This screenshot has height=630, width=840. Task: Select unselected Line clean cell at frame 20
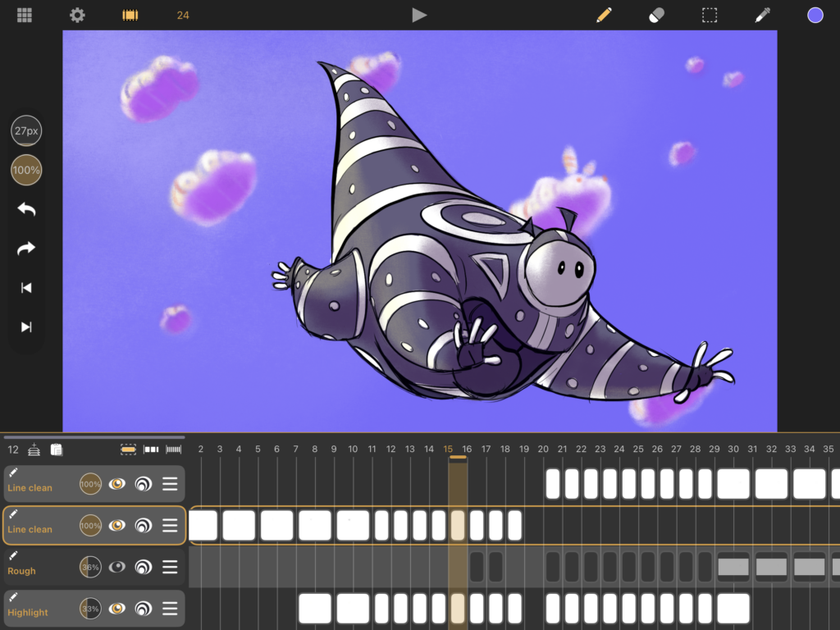tap(553, 484)
